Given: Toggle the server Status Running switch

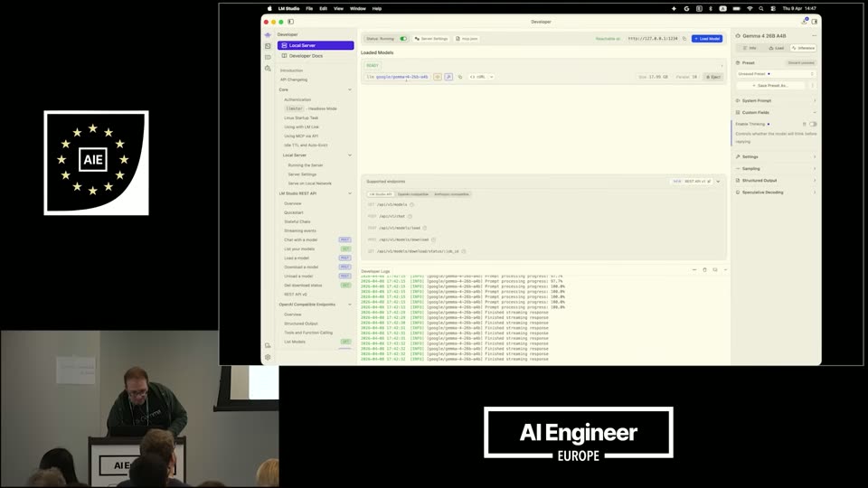Looking at the screenshot, I should 403,39.
